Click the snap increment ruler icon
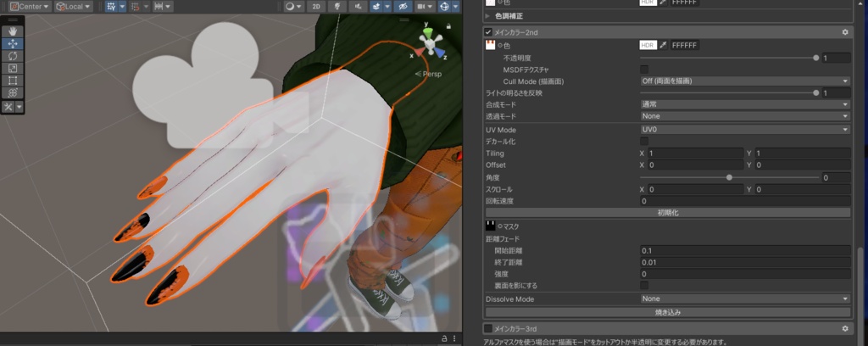The width and height of the screenshot is (868, 346). pyautogui.click(x=159, y=7)
